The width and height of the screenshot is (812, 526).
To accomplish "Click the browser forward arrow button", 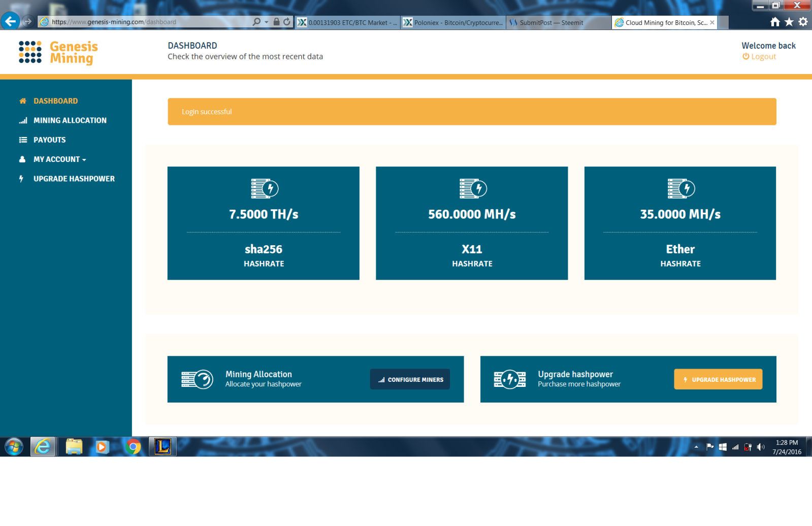I will (x=27, y=22).
